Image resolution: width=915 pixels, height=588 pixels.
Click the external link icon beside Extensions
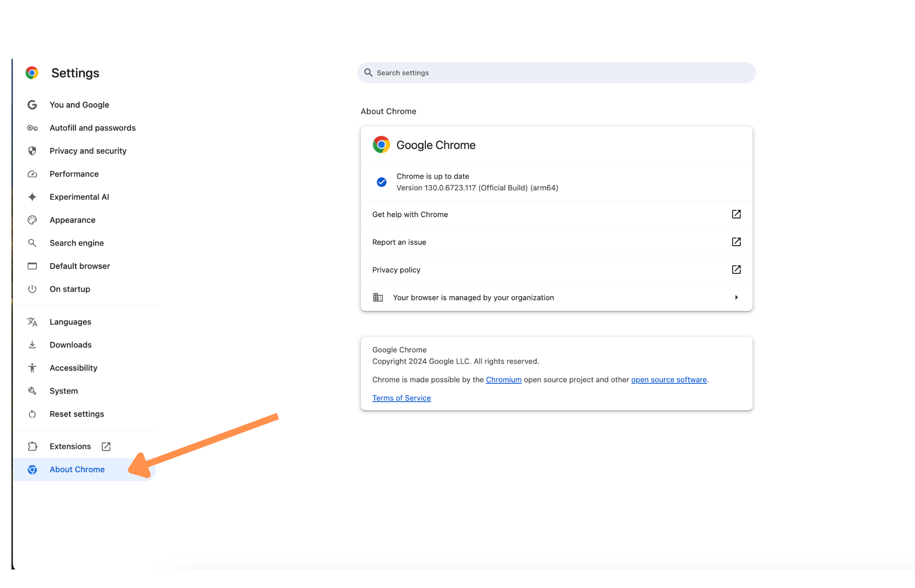tap(106, 446)
